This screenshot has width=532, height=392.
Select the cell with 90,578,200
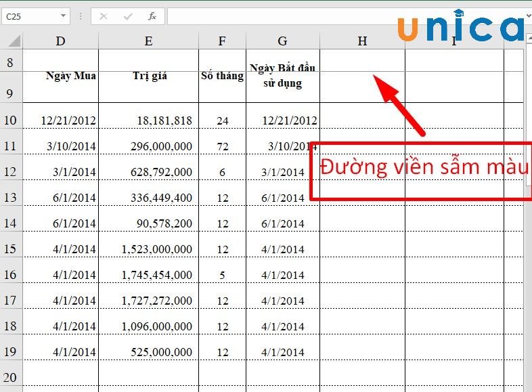(149, 219)
